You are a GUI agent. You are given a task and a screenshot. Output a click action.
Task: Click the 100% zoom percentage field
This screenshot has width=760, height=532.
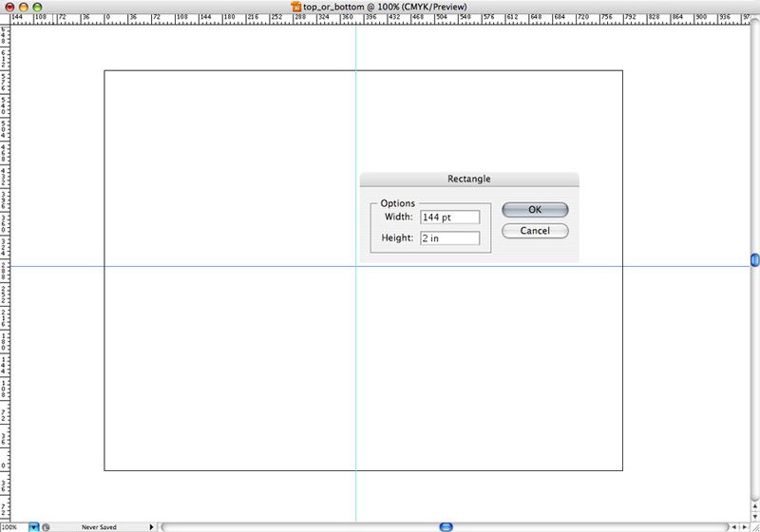tap(13, 526)
